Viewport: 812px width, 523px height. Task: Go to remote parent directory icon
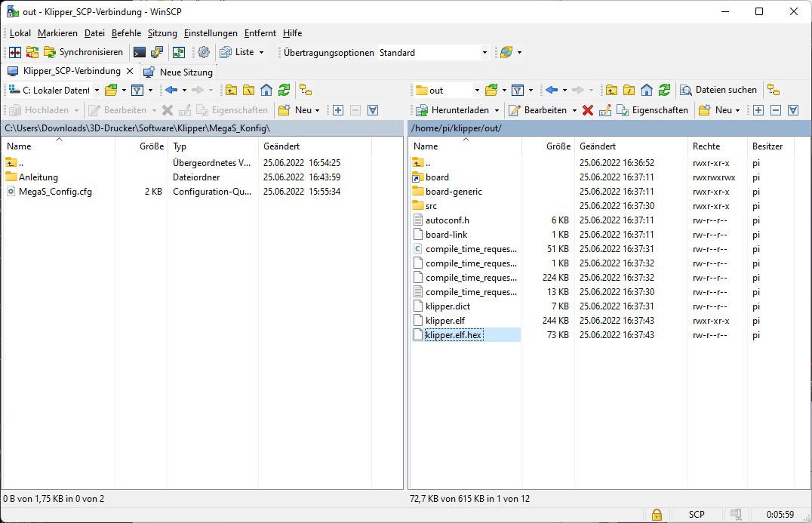click(611, 90)
